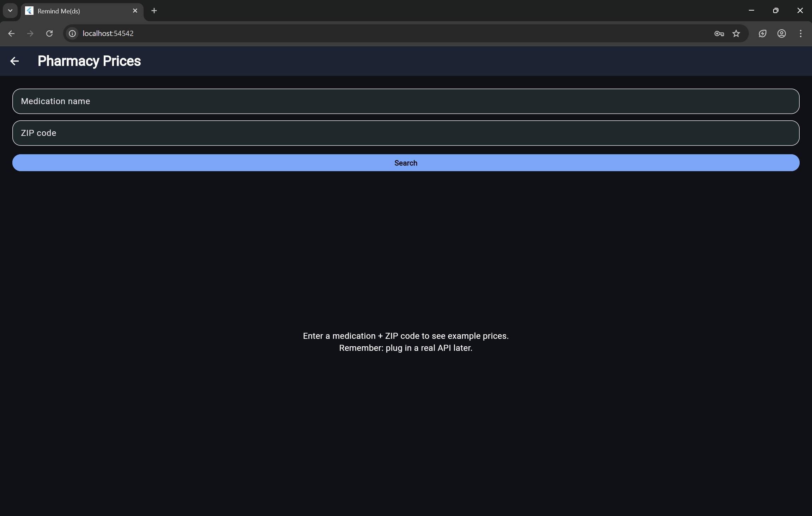Click the Pharmacy Prices title text

point(89,61)
